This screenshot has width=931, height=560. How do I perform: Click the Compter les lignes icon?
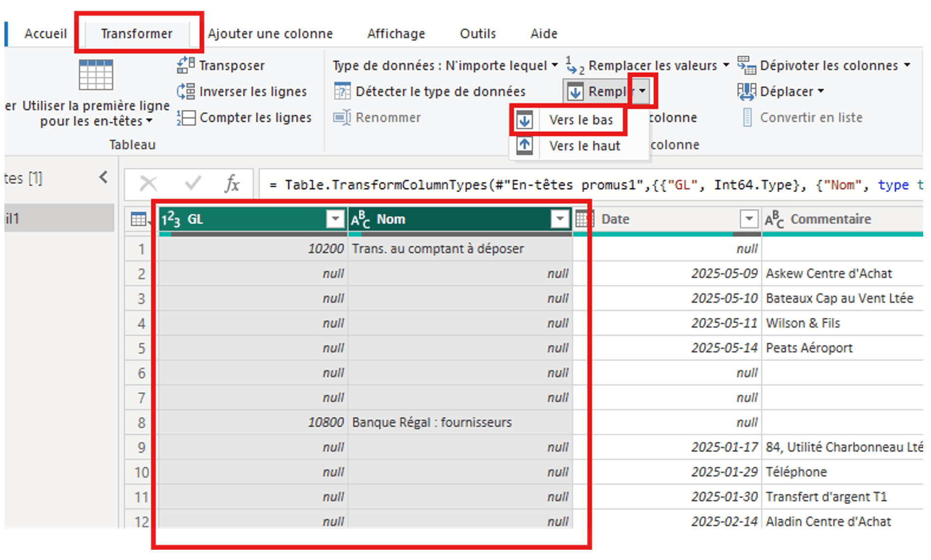[186, 118]
